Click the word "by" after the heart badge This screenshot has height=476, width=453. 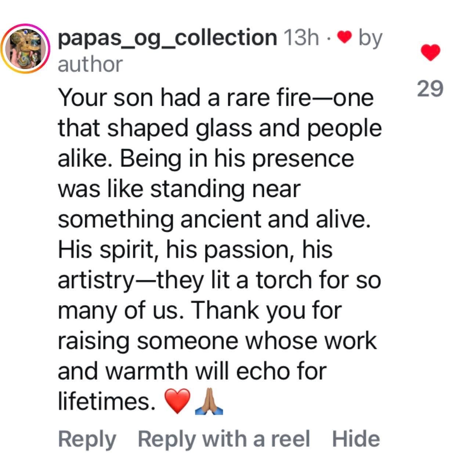pyautogui.click(x=370, y=38)
